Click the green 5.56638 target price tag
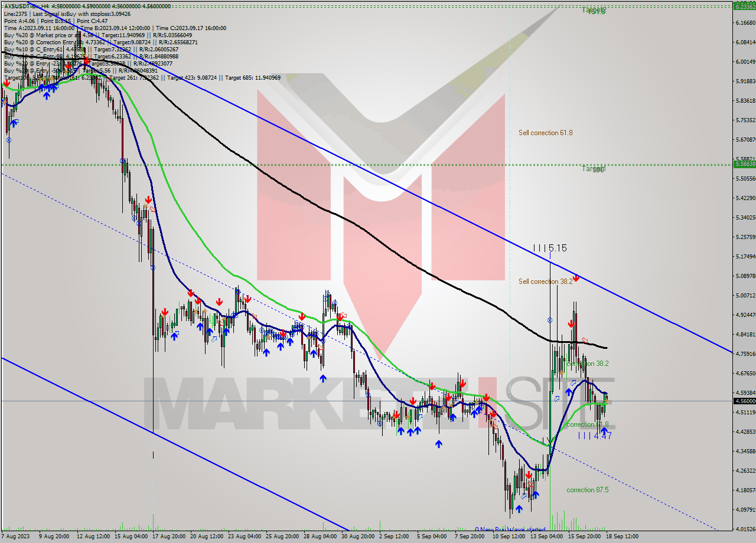Viewport: 756px width, 543px height. (x=744, y=164)
